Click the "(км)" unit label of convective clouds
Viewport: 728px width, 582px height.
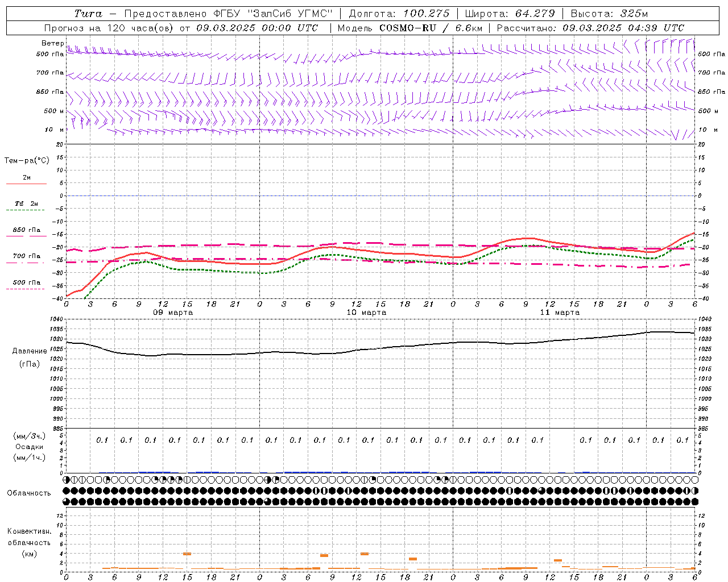(29, 554)
